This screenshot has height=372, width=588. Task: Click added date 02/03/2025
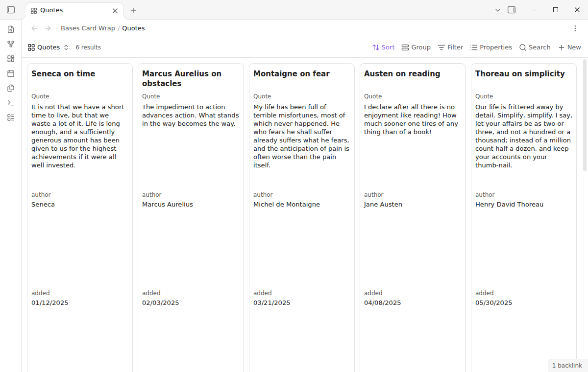coord(161,303)
